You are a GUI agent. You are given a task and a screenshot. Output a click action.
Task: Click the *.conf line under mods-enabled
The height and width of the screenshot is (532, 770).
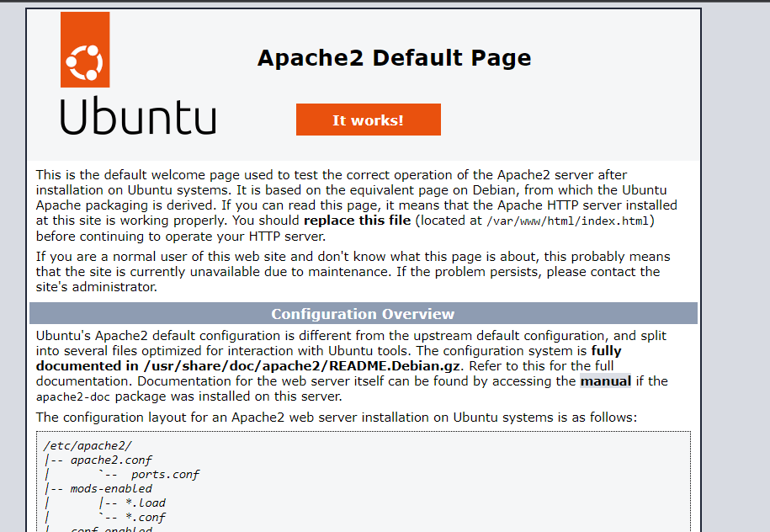tap(146, 517)
